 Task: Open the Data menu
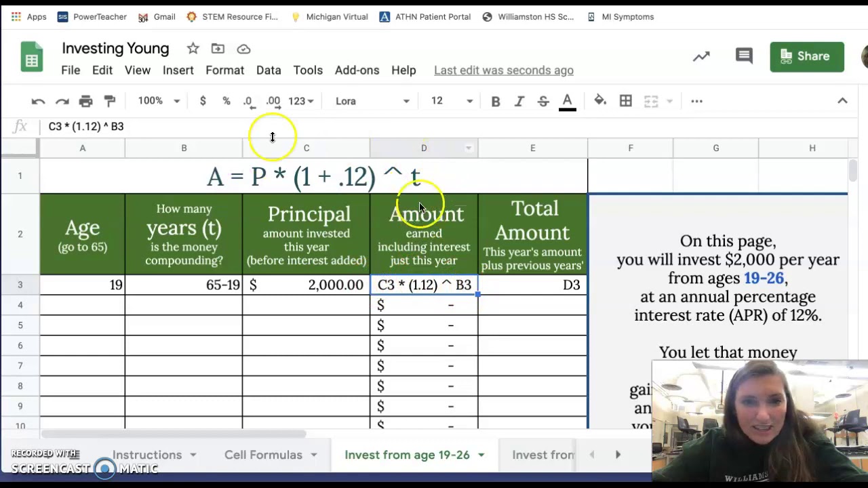coord(269,70)
